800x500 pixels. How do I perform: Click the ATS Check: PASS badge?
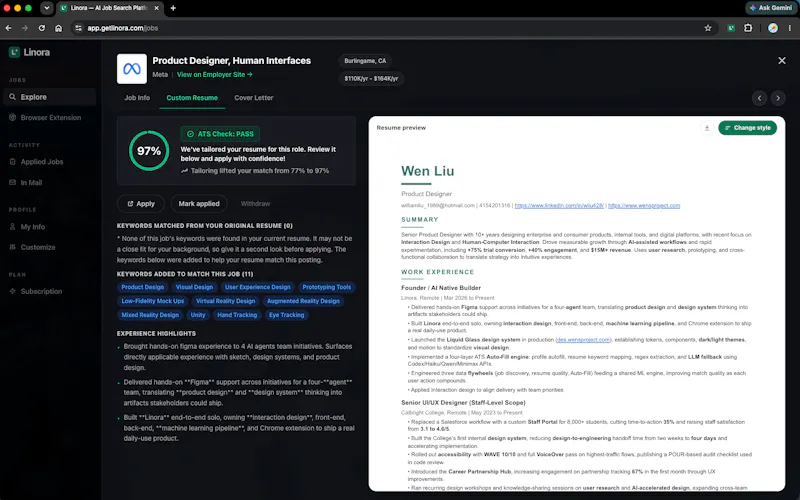tap(220, 134)
